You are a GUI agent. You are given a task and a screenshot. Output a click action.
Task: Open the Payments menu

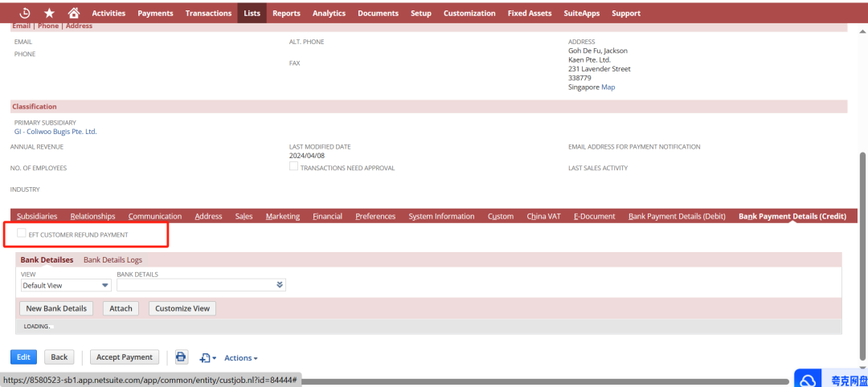(x=155, y=13)
